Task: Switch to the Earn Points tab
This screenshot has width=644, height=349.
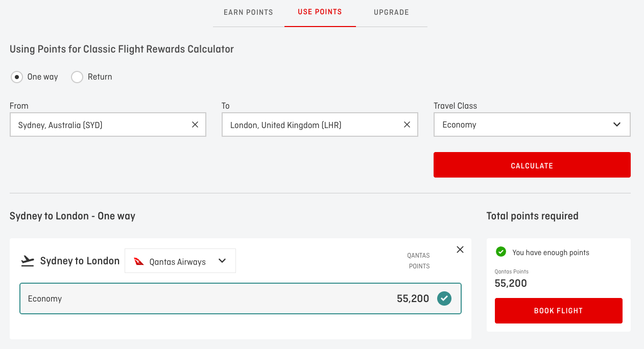Action: (248, 12)
